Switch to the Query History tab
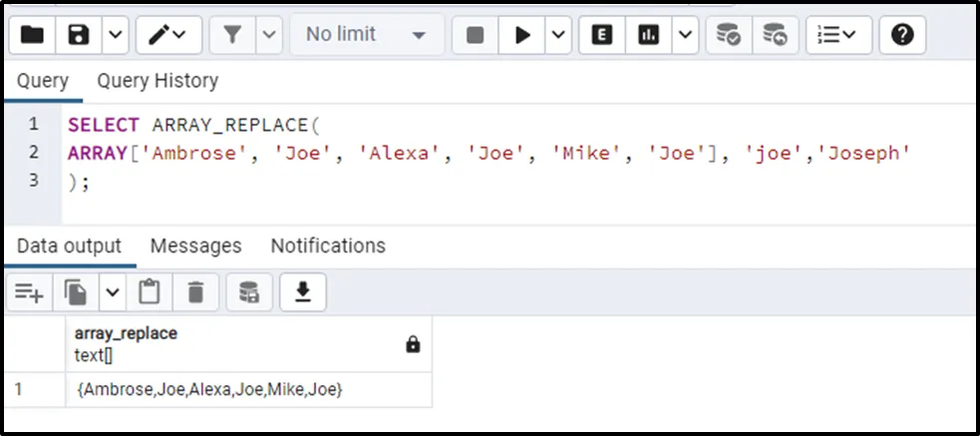This screenshot has height=436, width=980. click(158, 81)
